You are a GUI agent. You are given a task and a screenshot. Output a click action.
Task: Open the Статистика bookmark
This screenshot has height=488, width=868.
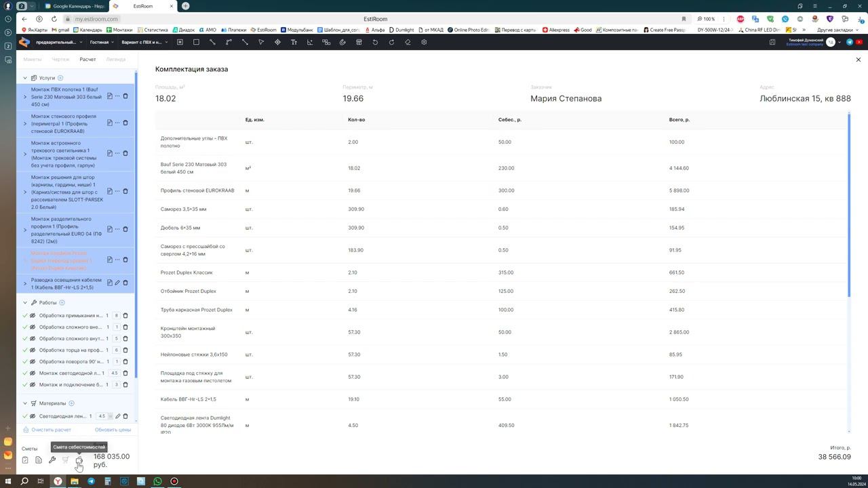point(153,30)
